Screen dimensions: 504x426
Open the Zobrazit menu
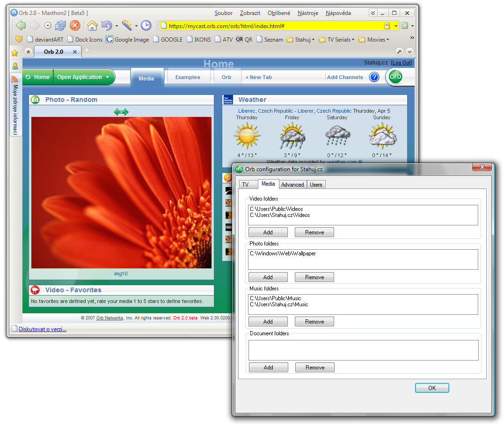point(250,13)
